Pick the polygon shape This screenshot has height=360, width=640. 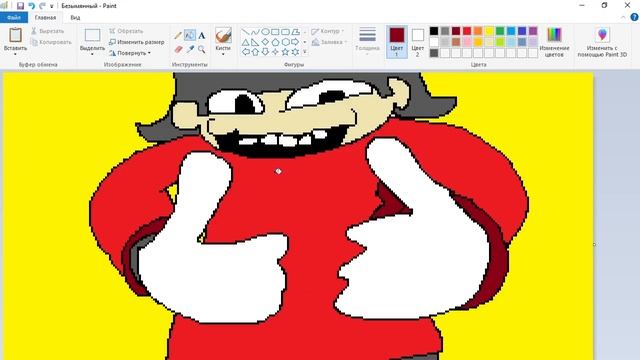[295, 31]
